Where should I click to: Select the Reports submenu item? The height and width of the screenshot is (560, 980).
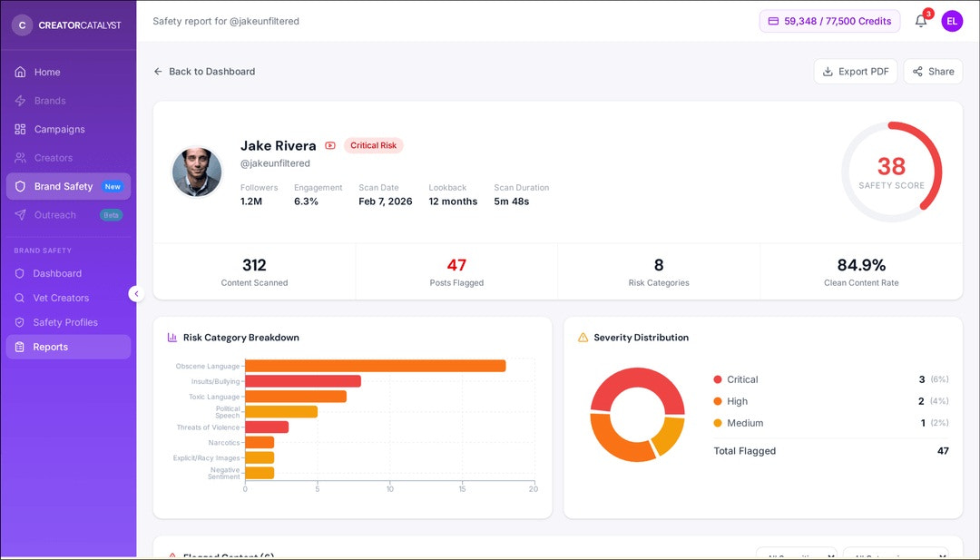tap(68, 347)
